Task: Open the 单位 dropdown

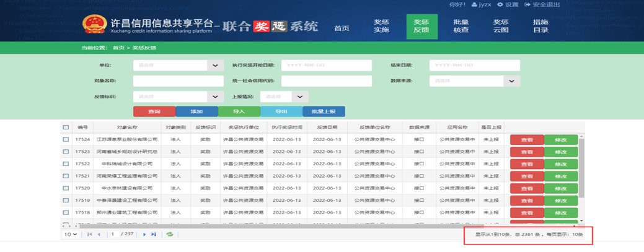Action: (215, 65)
